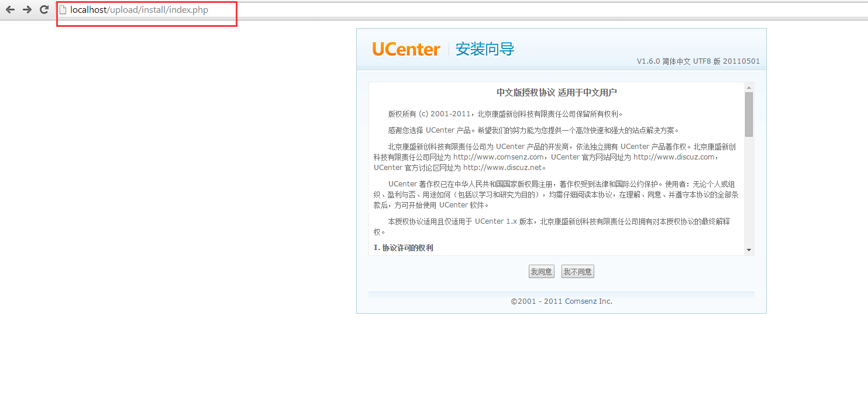Click the http://www.discuz.com URL text
Screen dimensions: 868x399
click(x=674, y=157)
